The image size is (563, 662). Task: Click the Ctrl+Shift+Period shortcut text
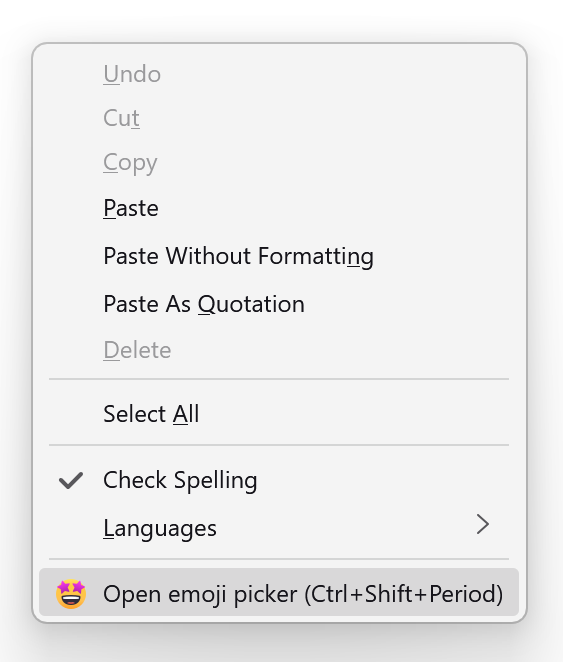click(403, 594)
